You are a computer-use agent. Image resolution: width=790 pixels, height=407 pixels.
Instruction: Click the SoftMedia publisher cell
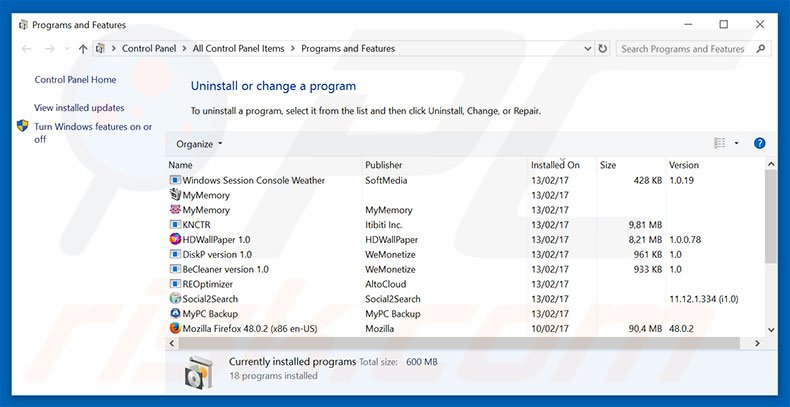(x=386, y=180)
